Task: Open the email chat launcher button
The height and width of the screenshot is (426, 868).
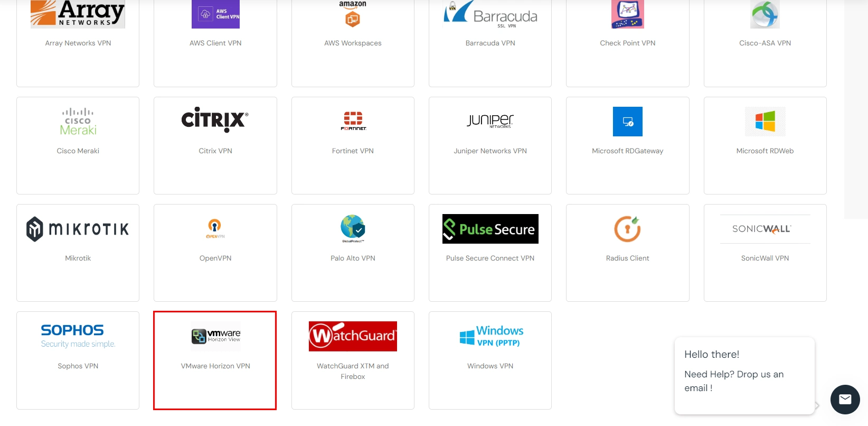Action: [x=845, y=400]
